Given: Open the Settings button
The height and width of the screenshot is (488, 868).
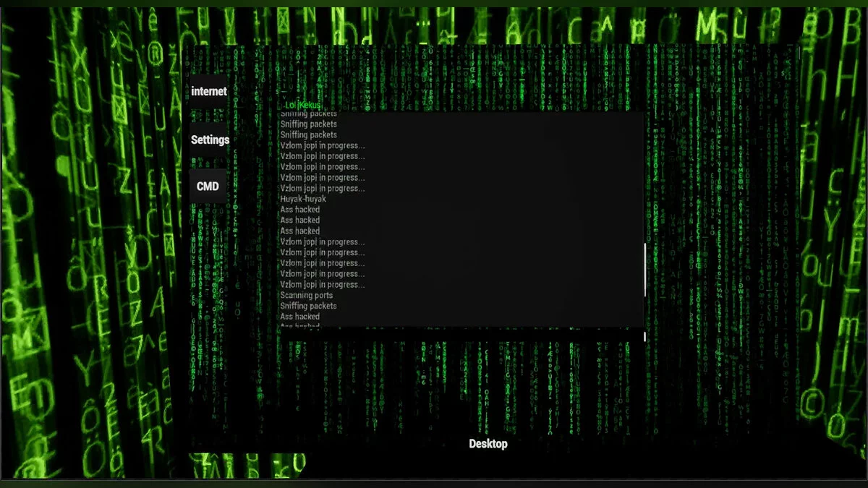Looking at the screenshot, I should tap(210, 140).
